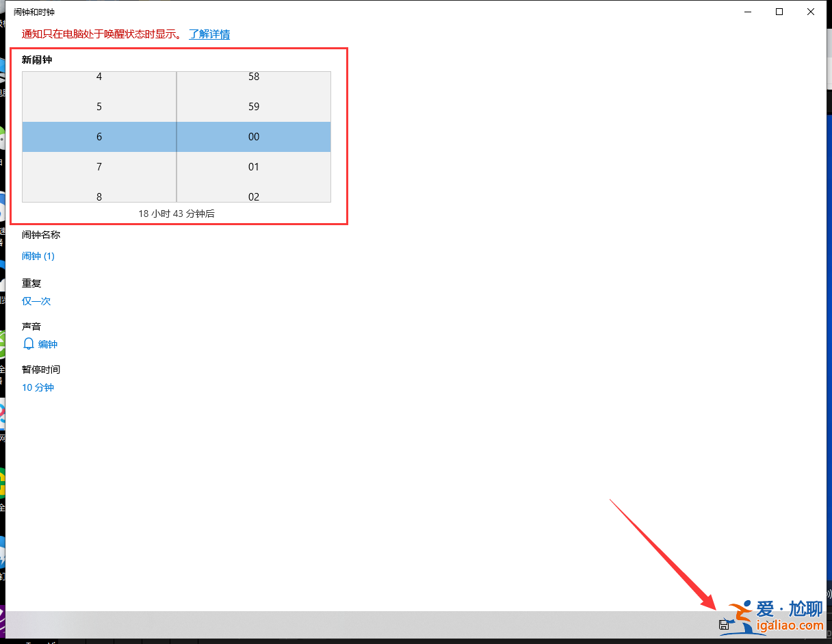Image resolution: width=832 pixels, height=644 pixels.
Task: Select hour 8 in the hour column
Action: click(x=99, y=196)
